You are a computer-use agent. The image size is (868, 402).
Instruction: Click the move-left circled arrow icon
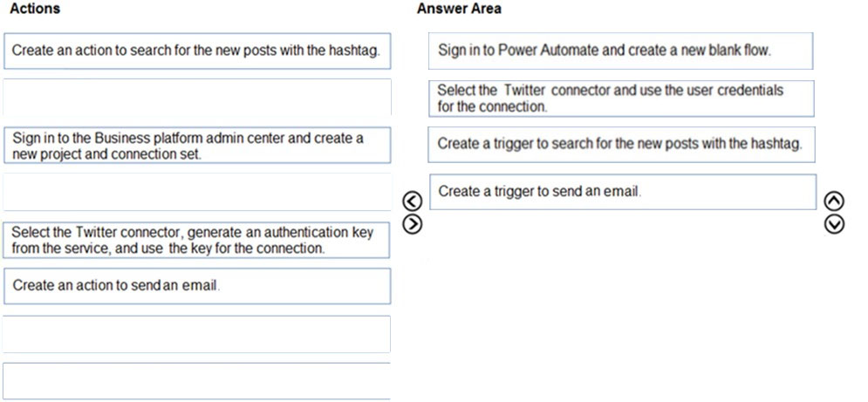(x=414, y=201)
